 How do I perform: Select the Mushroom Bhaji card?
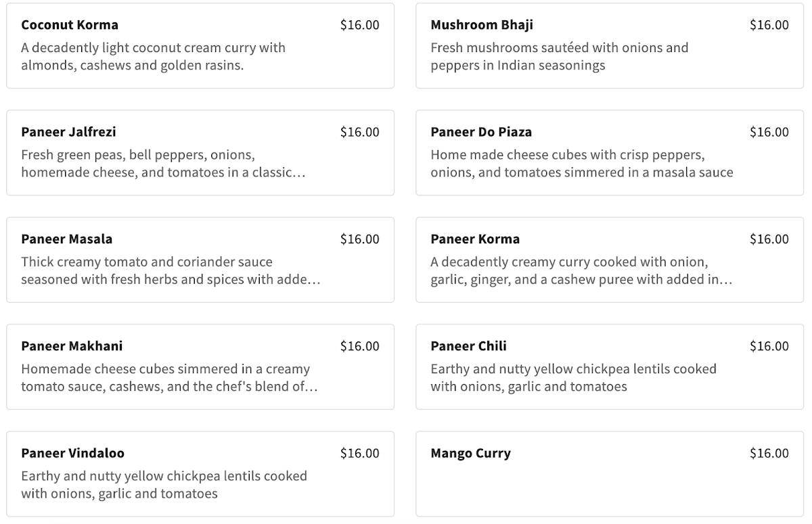609,45
